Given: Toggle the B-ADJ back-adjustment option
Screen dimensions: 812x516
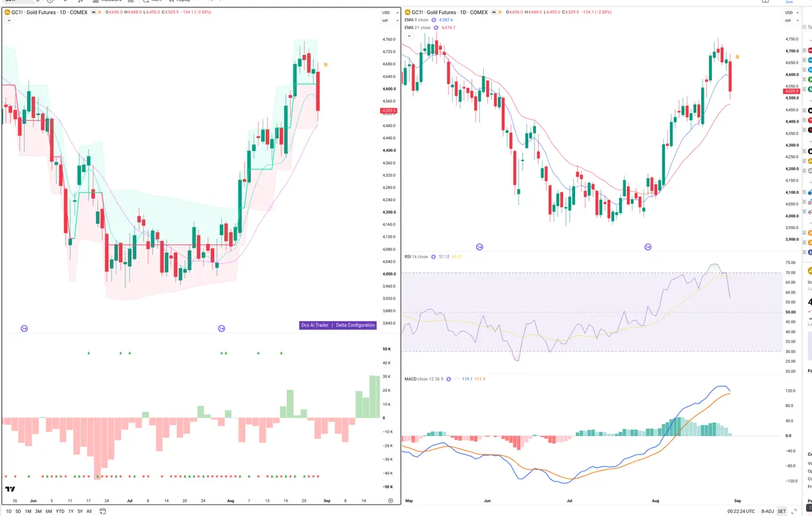Looking at the screenshot, I should (767, 511).
